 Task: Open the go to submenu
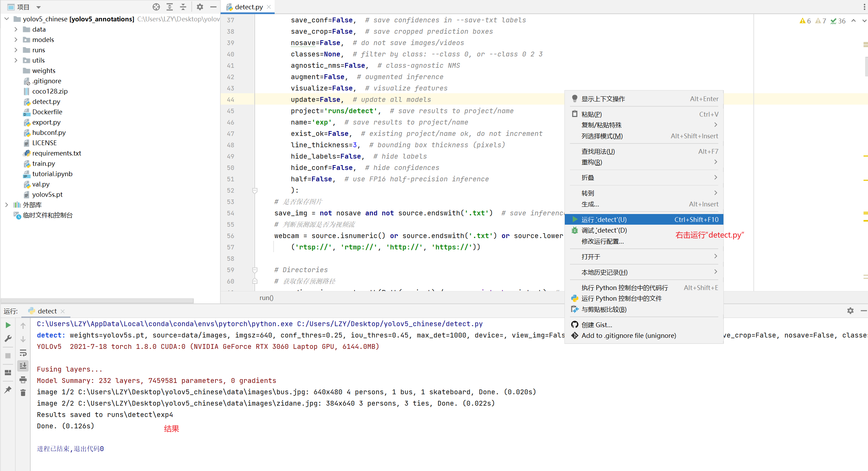tap(644, 193)
